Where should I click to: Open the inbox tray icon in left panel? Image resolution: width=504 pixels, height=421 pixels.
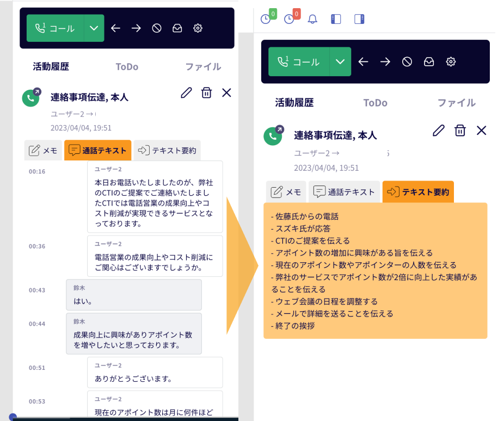click(177, 28)
